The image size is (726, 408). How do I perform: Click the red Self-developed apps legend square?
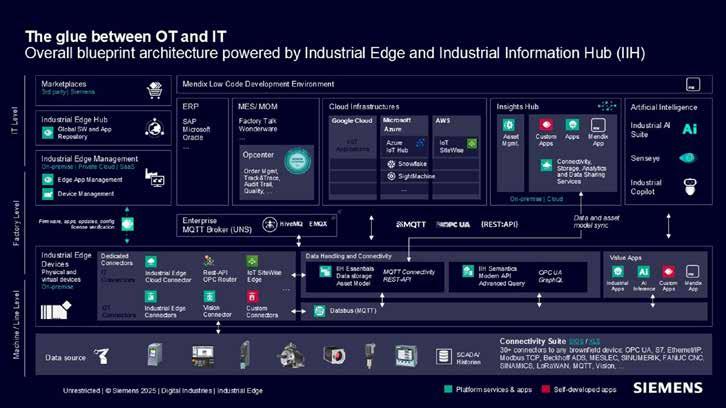coord(545,389)
